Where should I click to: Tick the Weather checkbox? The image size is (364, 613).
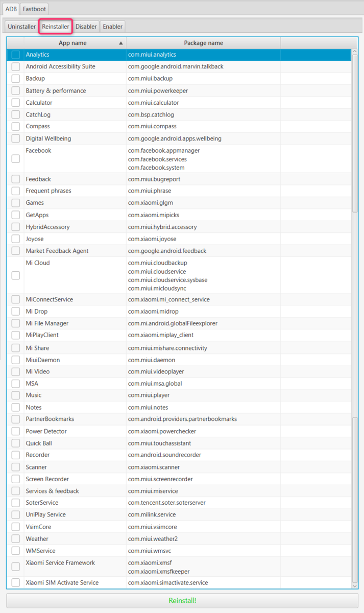click(x=16, y=539)
